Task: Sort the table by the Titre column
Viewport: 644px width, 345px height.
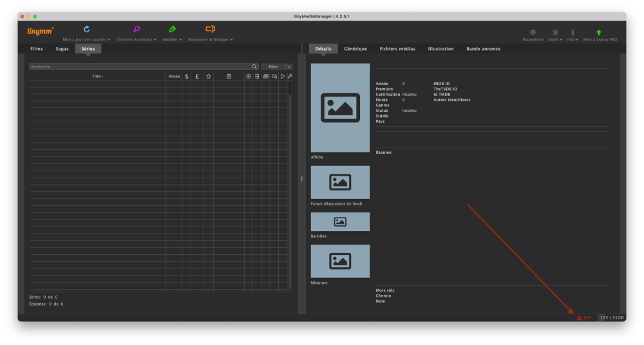Action: pyautogui.click(x=97, y=77)
